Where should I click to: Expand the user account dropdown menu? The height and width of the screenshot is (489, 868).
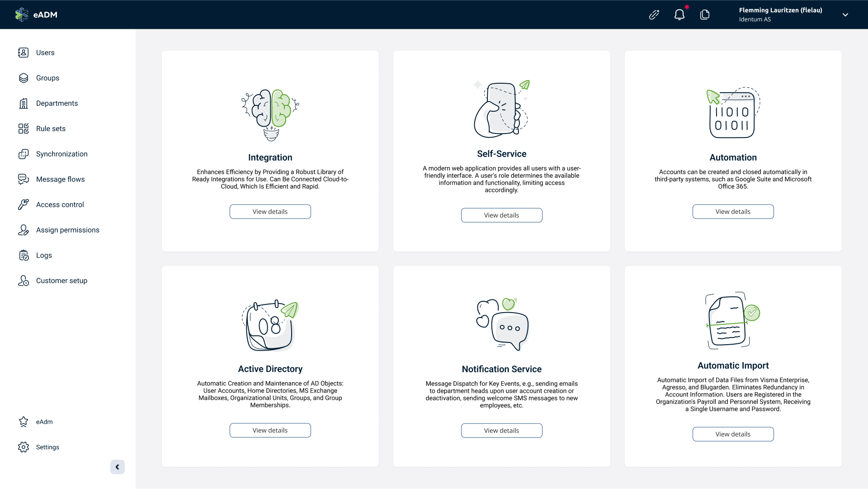click(x=846, y=14)
